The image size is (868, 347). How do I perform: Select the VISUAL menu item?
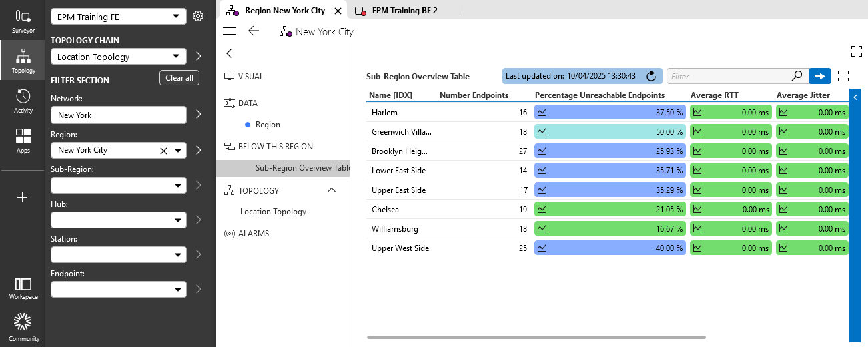point(244,77)
